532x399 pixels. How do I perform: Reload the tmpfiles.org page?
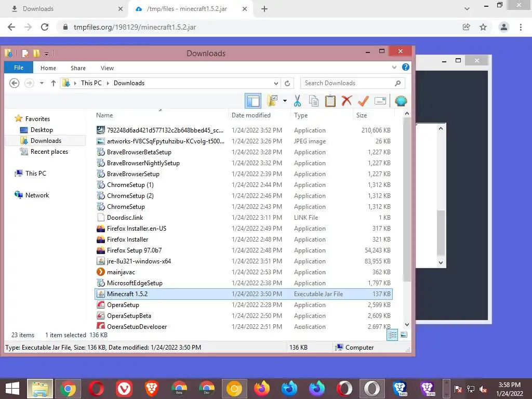pos(45,27)
